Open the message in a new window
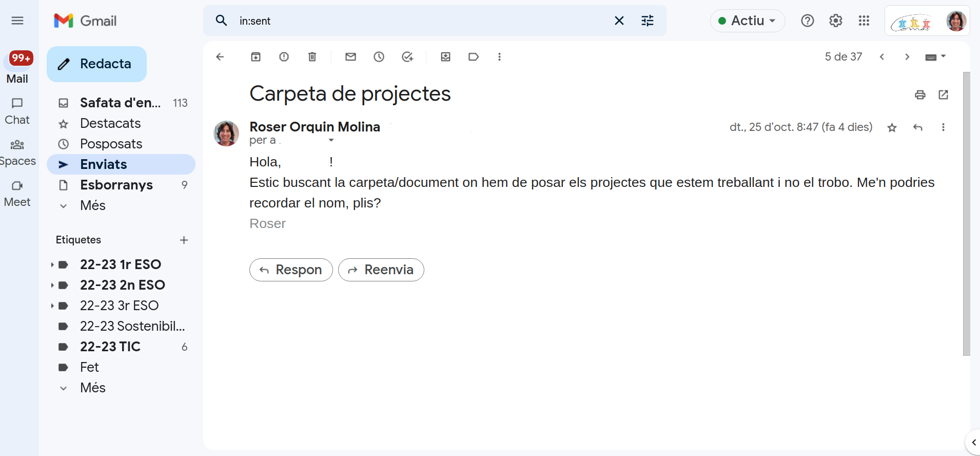This screenshot has height=456, width=980. [x=943, y=95]
